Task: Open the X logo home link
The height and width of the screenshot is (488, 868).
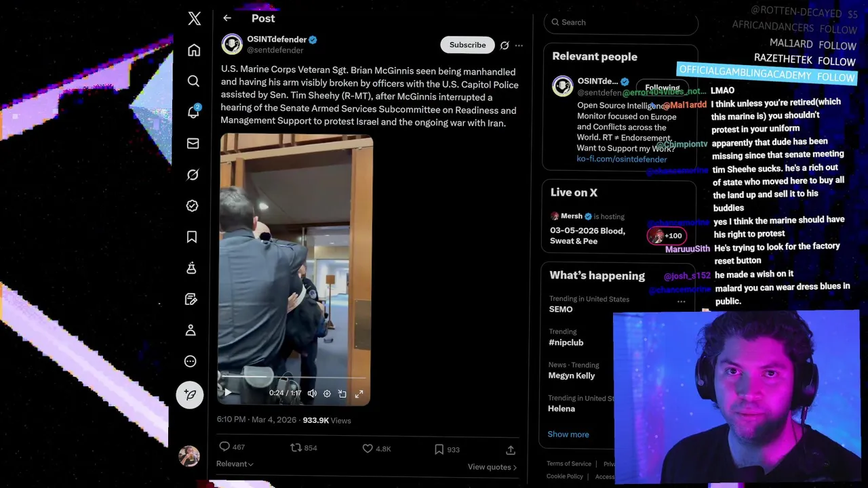Action: click(x=195, y=18)
